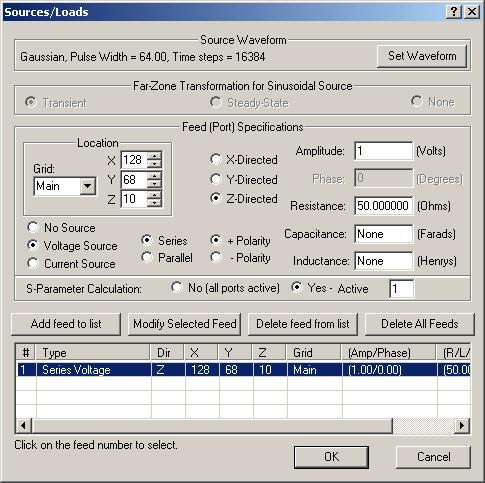The height and width of the screenshot is (483, 485).
Task: Increment the Z location spinner up
Action: (x=154, y=195)
